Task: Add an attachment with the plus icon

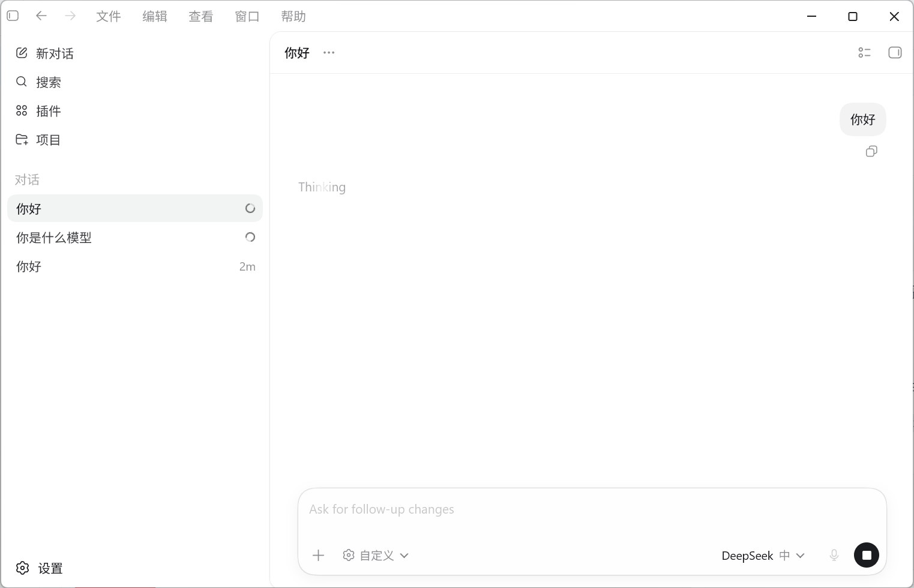Action: pyautogui.click(x=319, y=556)
